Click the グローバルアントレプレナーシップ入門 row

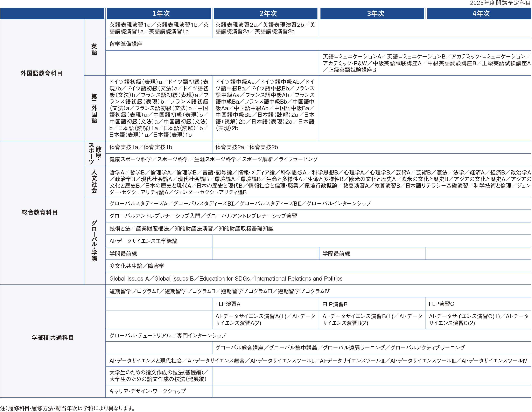(318, 216)
